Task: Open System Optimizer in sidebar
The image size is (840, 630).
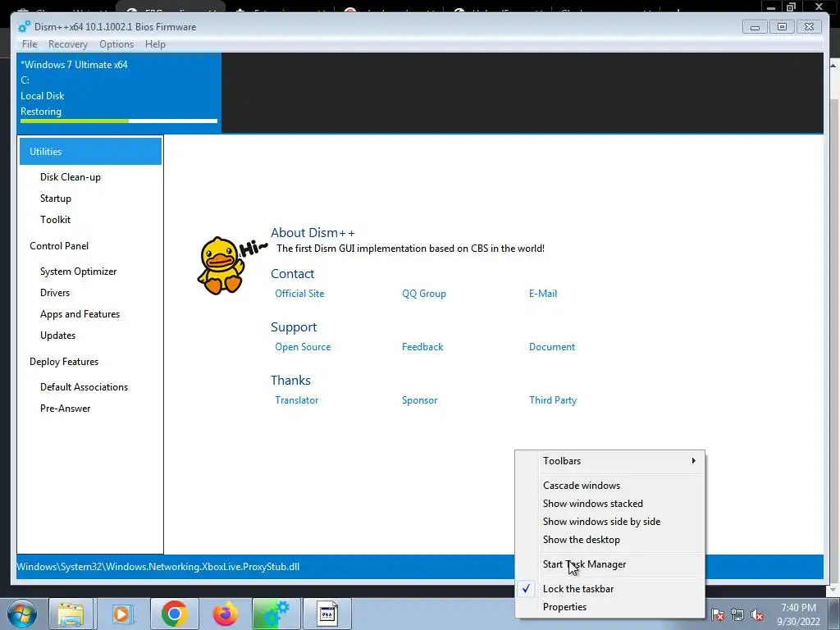Action: [x=78, y=272]
